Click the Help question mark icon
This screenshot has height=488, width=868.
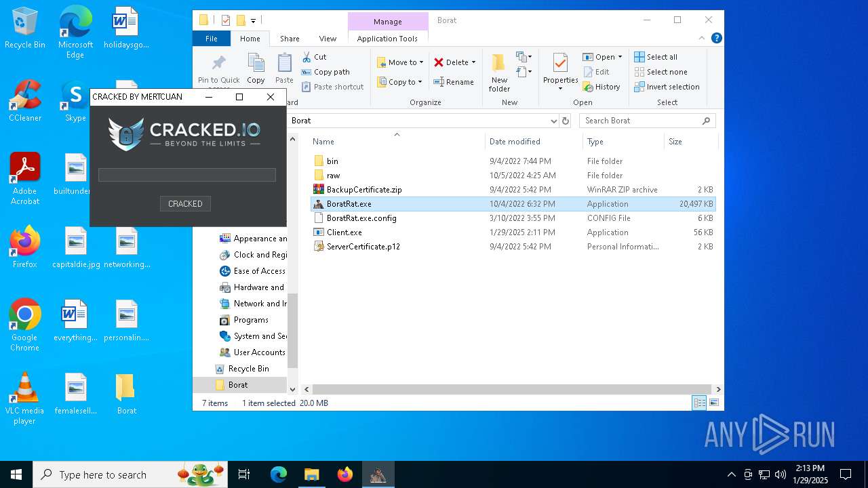click(716, 39)
